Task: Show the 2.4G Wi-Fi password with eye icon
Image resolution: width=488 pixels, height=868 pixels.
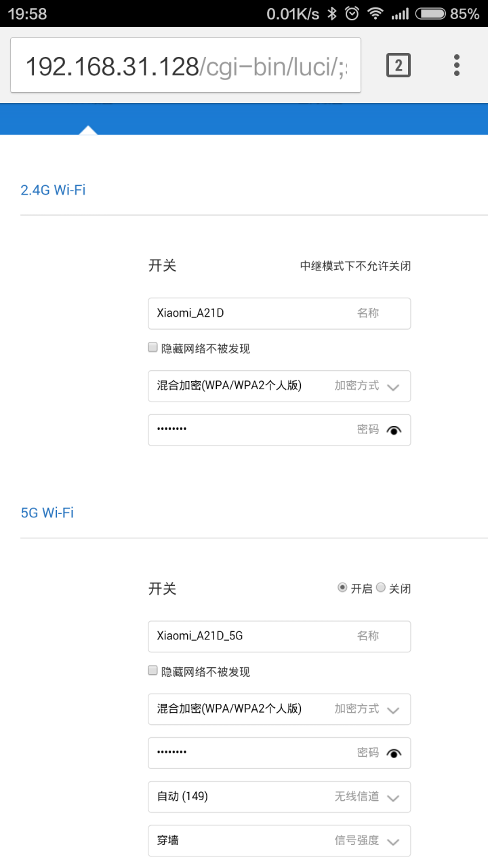Action: tap(394, 430)
